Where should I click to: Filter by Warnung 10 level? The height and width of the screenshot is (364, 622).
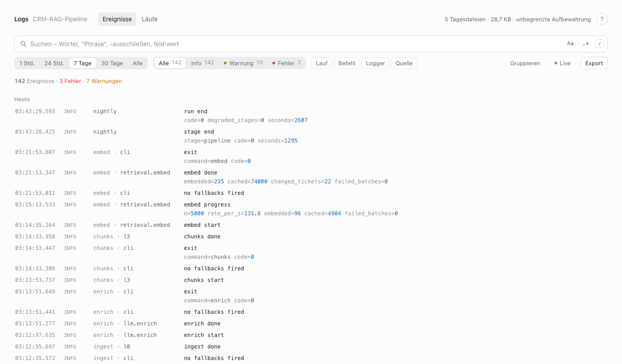click(243, 63)
